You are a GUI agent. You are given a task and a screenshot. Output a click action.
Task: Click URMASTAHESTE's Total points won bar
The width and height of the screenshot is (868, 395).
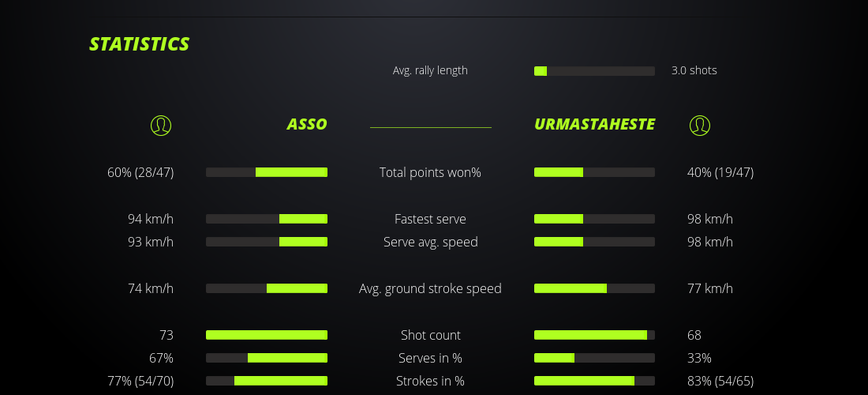(x=594, y=172)
